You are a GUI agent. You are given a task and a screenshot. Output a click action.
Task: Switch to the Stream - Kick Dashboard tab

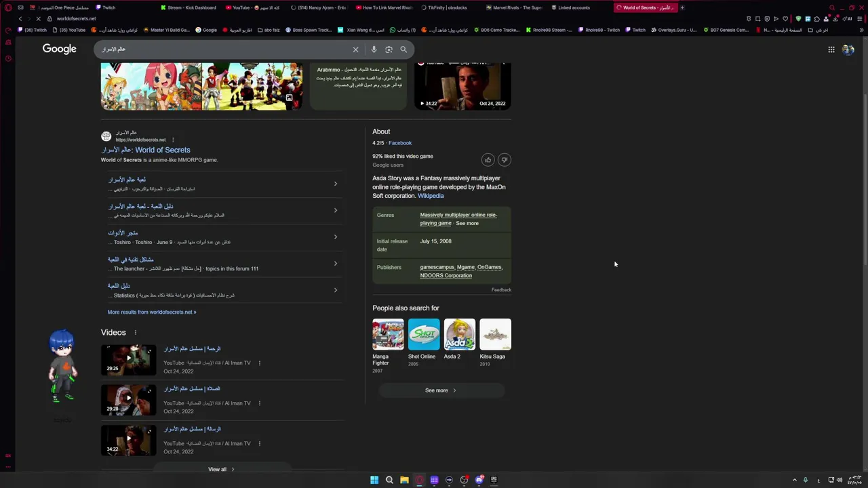pos(190,7)
